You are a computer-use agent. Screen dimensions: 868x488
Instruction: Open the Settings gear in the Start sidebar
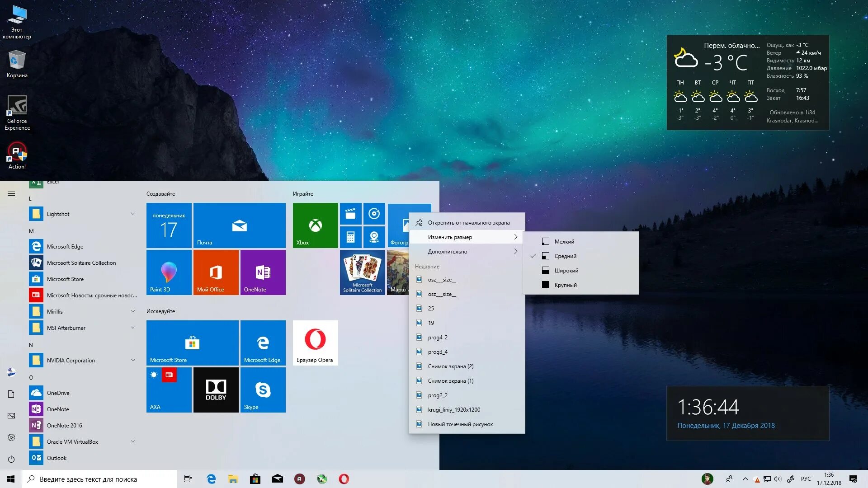click(11, 437)
